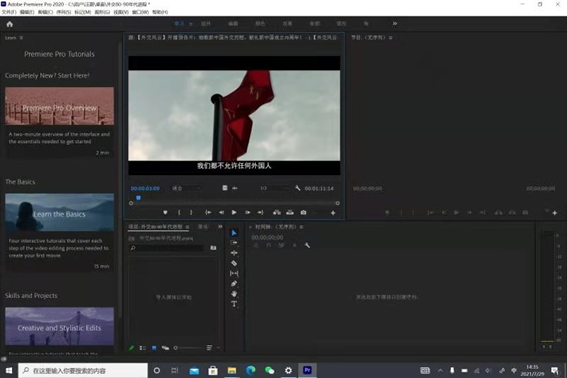Open the fourth workspace tab
567x378 pixels.
click(260, 24)
